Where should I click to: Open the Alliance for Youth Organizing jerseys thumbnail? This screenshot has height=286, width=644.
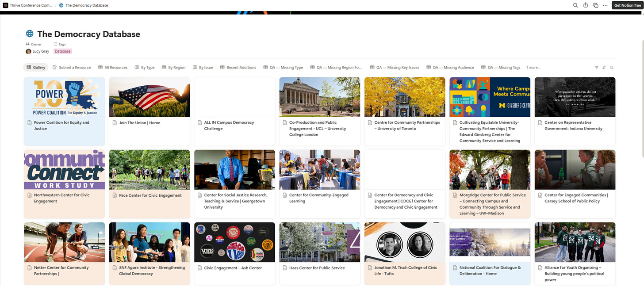coord(575,242)
